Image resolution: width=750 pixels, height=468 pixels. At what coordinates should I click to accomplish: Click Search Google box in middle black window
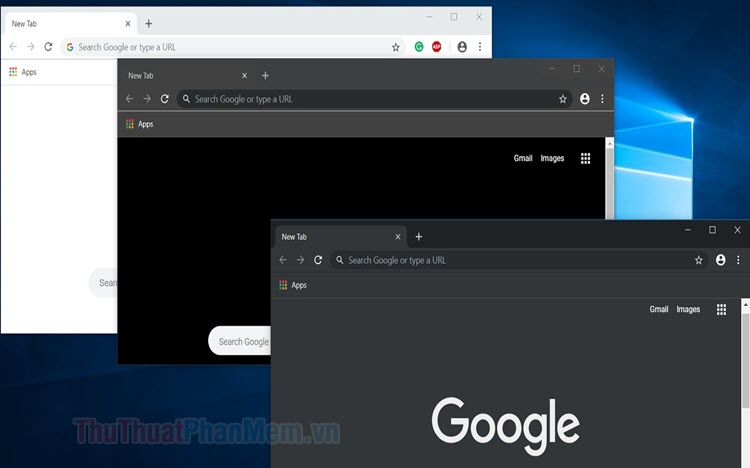pyautogui.click(x=240, y=341)
